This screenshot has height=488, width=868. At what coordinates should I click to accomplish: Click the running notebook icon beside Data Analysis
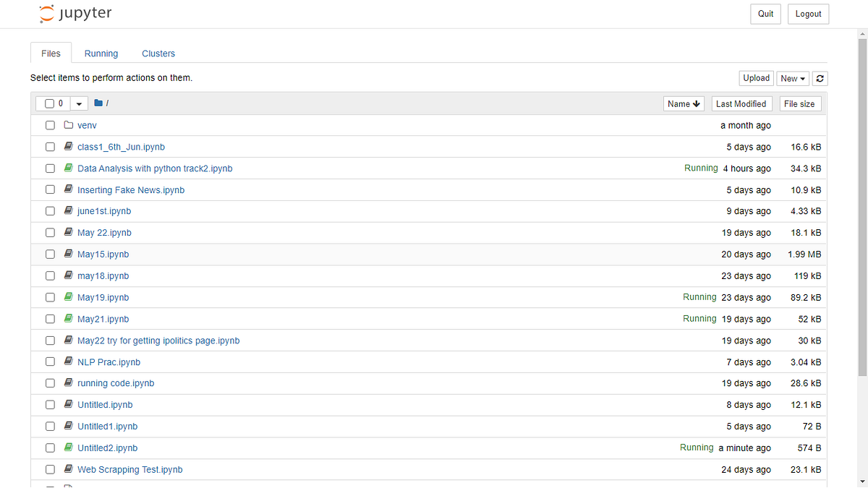(x=68, y=168)
